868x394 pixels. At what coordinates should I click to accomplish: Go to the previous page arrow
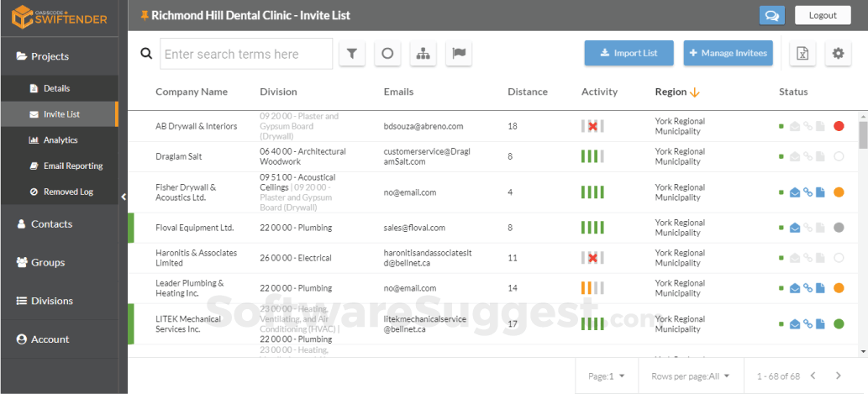tap(813, 376)
